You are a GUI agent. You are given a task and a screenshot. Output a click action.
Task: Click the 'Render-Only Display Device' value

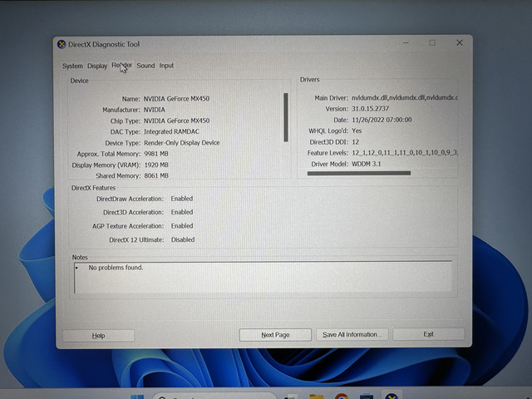(x=182, y=143)
